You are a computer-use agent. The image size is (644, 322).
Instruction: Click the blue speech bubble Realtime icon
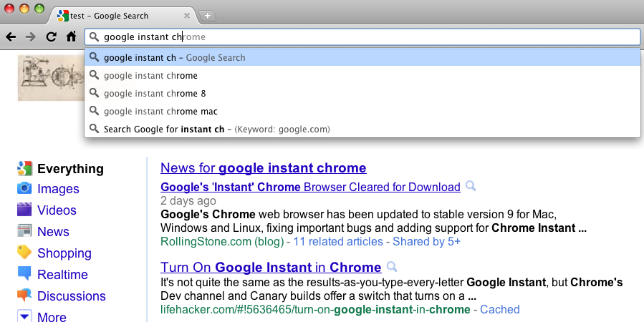(24, 273)
